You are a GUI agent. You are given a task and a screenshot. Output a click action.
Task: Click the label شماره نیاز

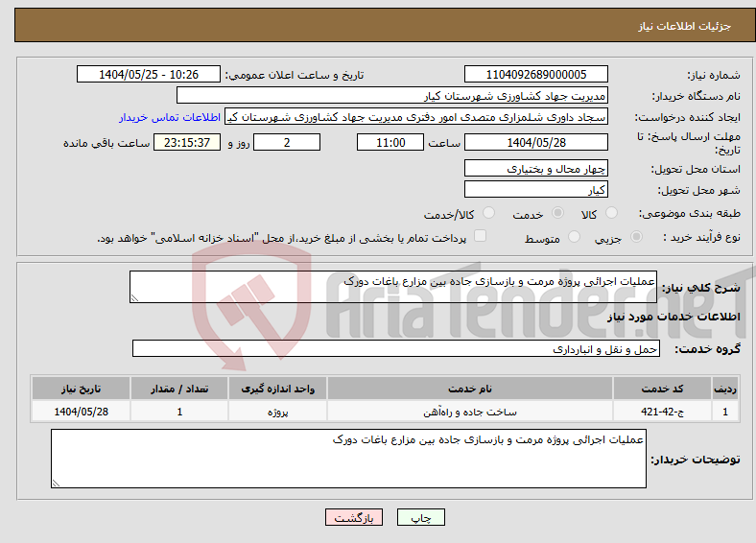(714, 75)
